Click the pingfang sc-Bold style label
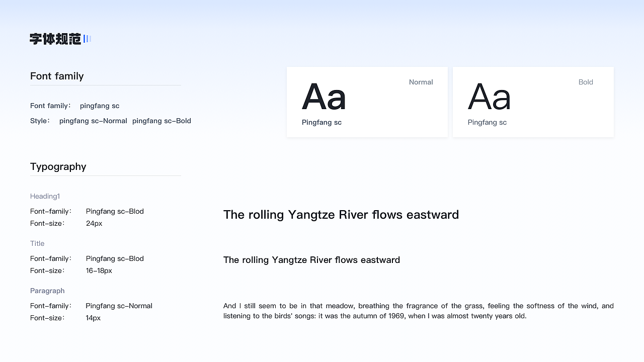 tap(162, 121)
